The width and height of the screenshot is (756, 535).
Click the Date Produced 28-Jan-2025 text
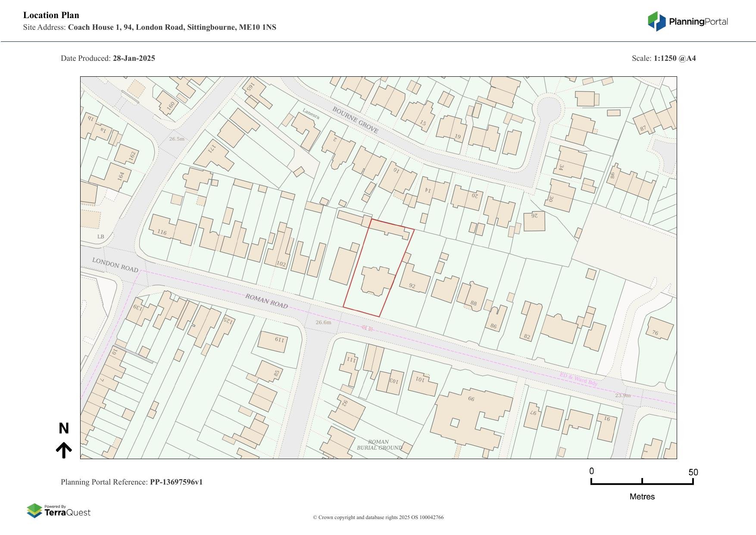[x=108, y=58]
